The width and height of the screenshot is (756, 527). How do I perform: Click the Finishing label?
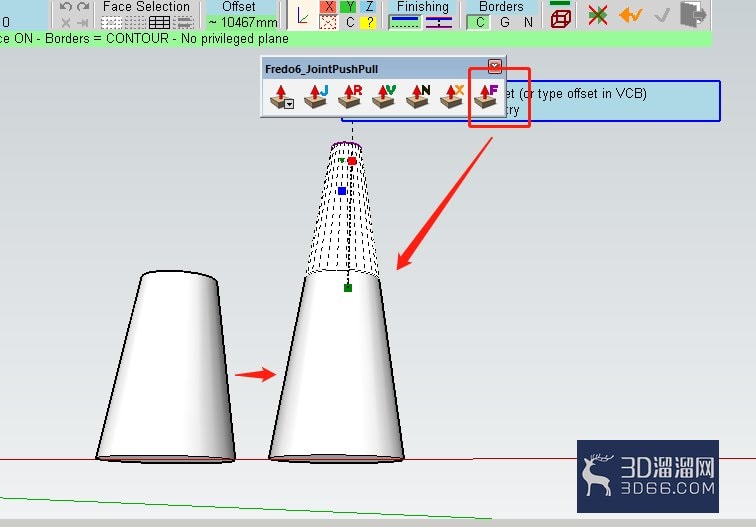423,7
